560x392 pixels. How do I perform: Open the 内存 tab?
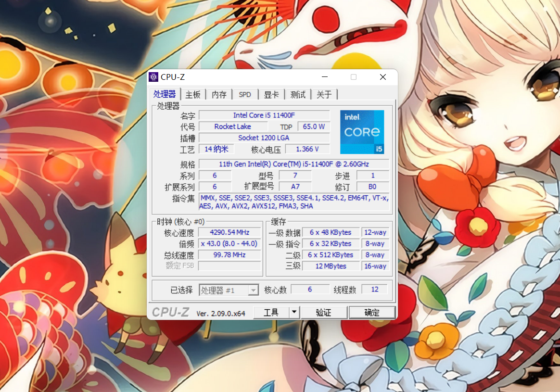pos(219,95)
